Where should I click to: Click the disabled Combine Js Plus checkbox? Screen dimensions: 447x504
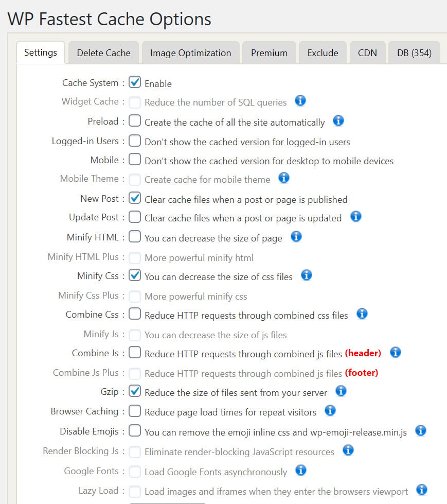pyautogui.click(x=135, y=373)
